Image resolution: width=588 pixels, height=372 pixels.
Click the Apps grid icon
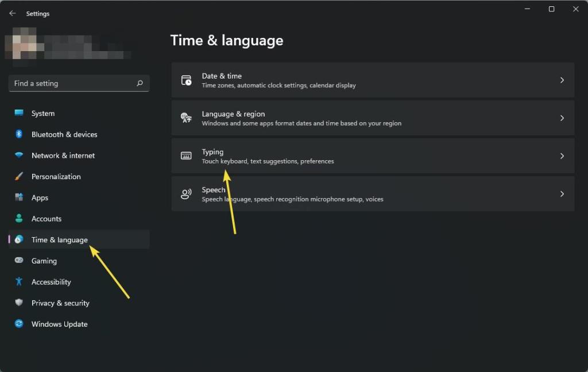(19, 197)
